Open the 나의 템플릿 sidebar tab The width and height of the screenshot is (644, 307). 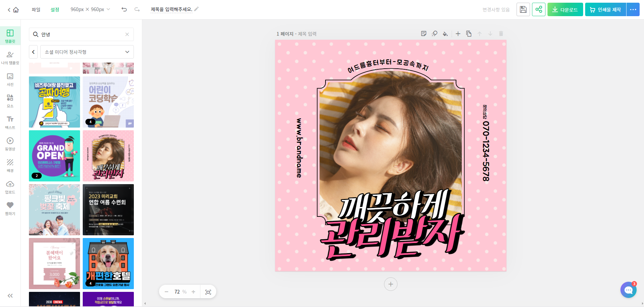tap(10, 58)
